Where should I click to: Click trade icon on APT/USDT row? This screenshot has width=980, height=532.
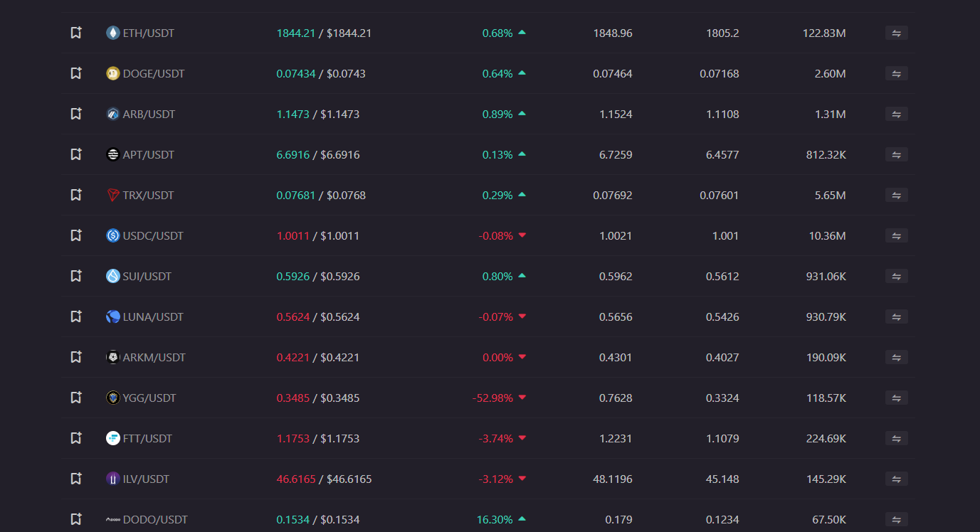(x=896, y=154)
